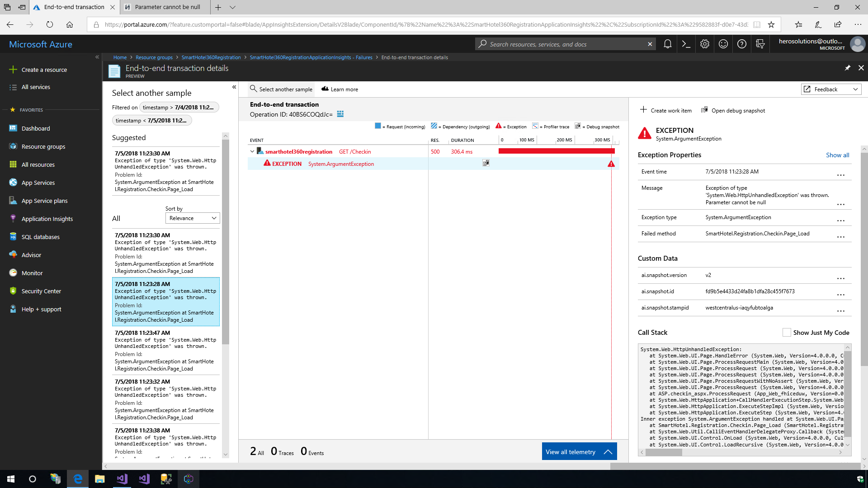Pin the End-to-end transaction blade
This screenshot has height=488, width=868.
click(847, 68)
